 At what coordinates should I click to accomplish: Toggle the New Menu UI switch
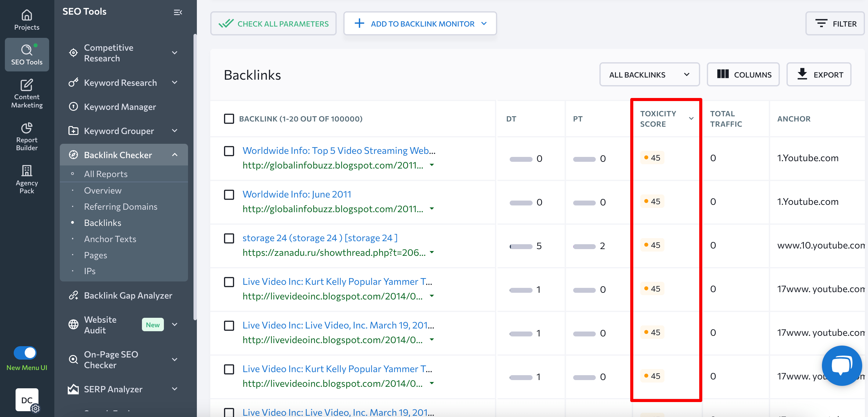(25, 353)
